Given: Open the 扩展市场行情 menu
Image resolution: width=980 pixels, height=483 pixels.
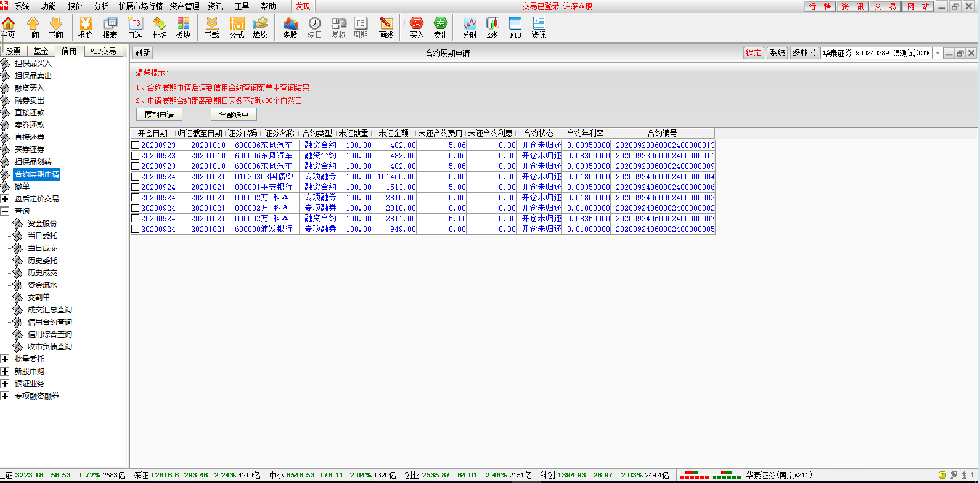Looking at the screenshot, I should (x=141, y=6).
